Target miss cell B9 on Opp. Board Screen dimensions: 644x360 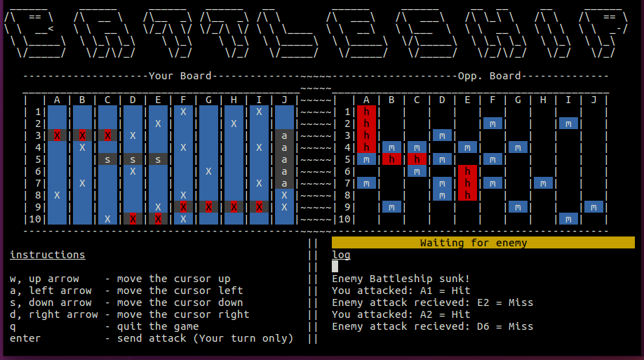[x=391, y=207]
